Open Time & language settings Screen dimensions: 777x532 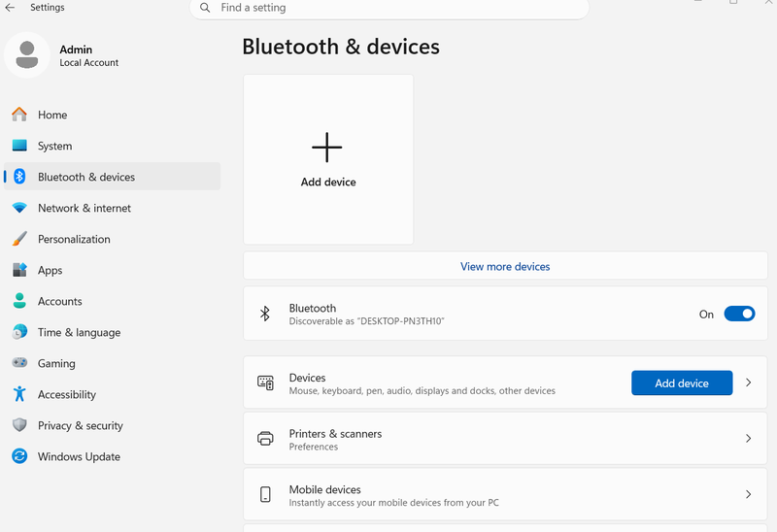pos(112,332)
